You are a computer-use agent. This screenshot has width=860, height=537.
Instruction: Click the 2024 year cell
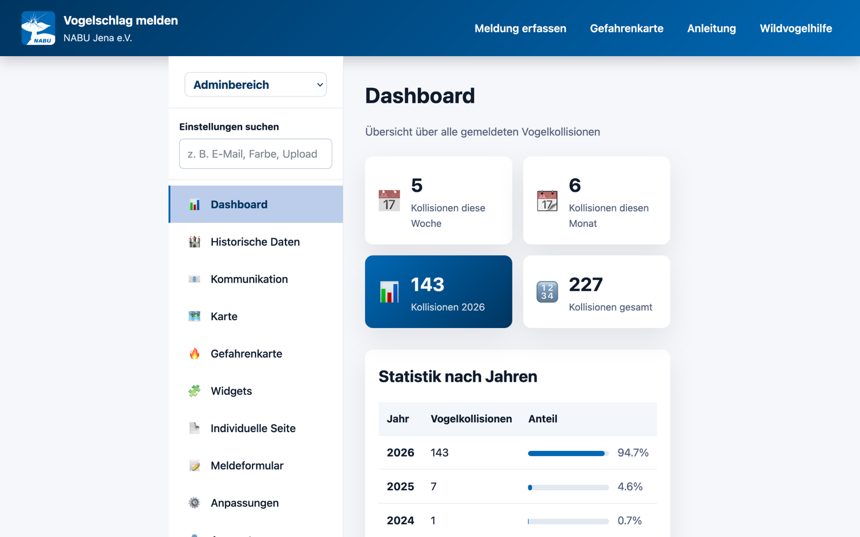(x=400, y=521)
